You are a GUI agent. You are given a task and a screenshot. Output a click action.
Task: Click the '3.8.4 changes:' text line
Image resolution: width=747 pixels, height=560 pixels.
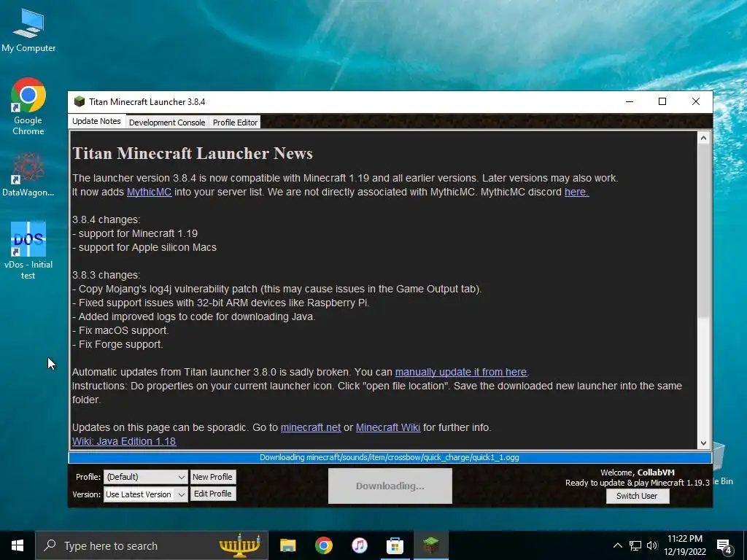click(x=107, y=219)
